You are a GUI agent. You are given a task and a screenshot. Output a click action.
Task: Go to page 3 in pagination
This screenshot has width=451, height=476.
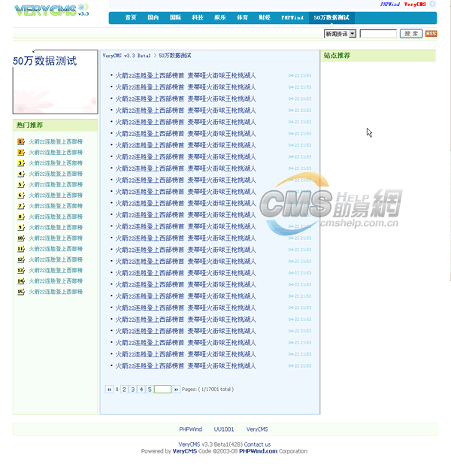[132, 390]
